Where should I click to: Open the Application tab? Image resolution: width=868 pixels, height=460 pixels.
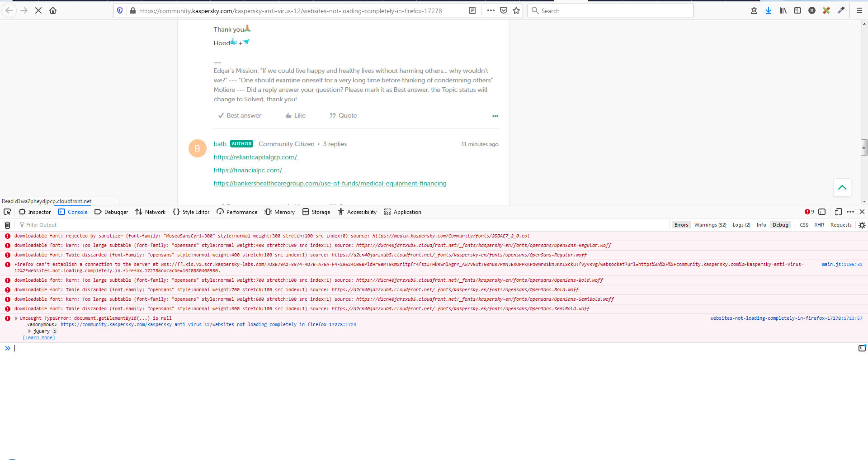point(402,212)
